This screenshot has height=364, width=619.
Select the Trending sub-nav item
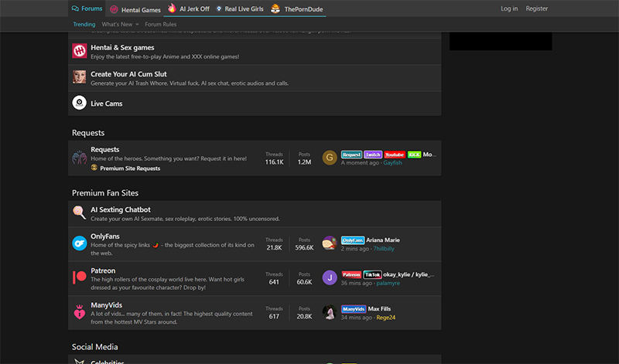coord(84,24)
